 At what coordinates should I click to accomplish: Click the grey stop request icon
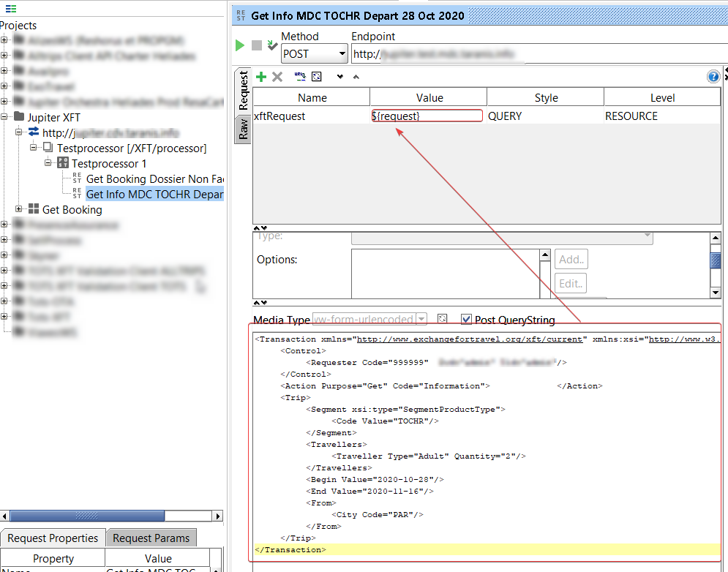coord(257,45)
